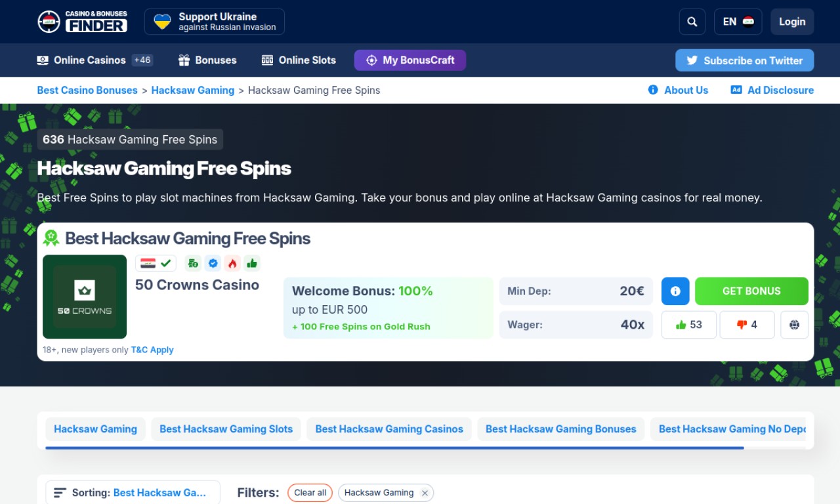Open the Ad Disclosure link
Image resolution: width=840 pixels, height=504 pixels.
point(772,90)
